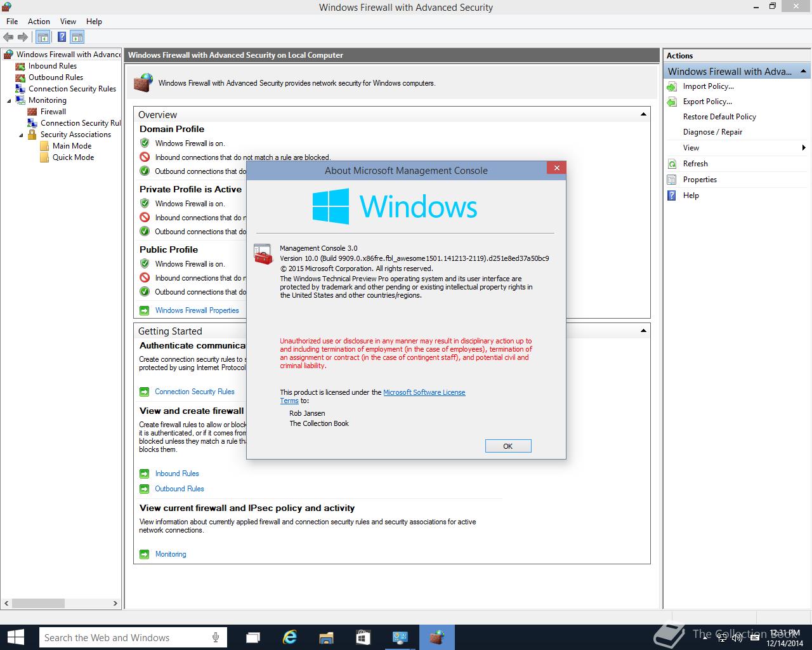This screenshot has width=812, height=650.
Task: Open the Inbound Rules link in Getting Started
Action: (177, 474)
